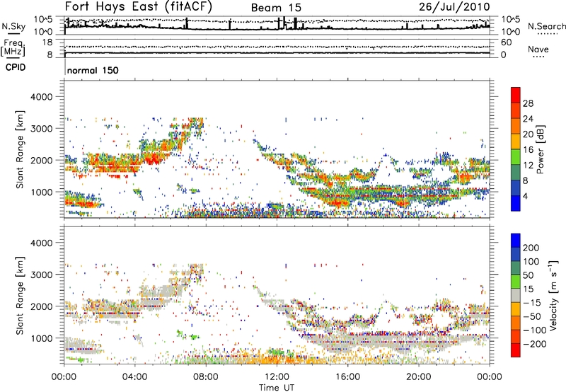This screenshot has height=392, width=566.
Task: Click the 'Slant Range [km]' label of power panel
Action: pyautogui.click(x=21, y=149)
